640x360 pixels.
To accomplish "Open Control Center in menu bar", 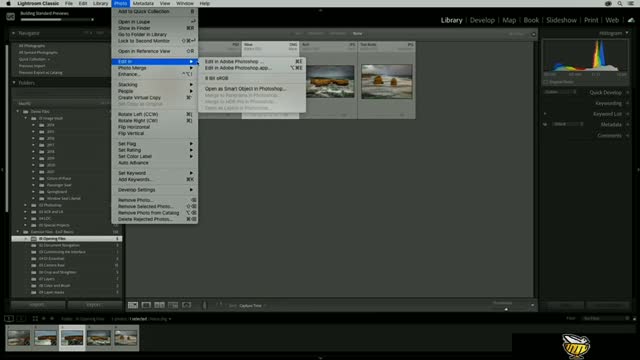I will coord(631,3).
